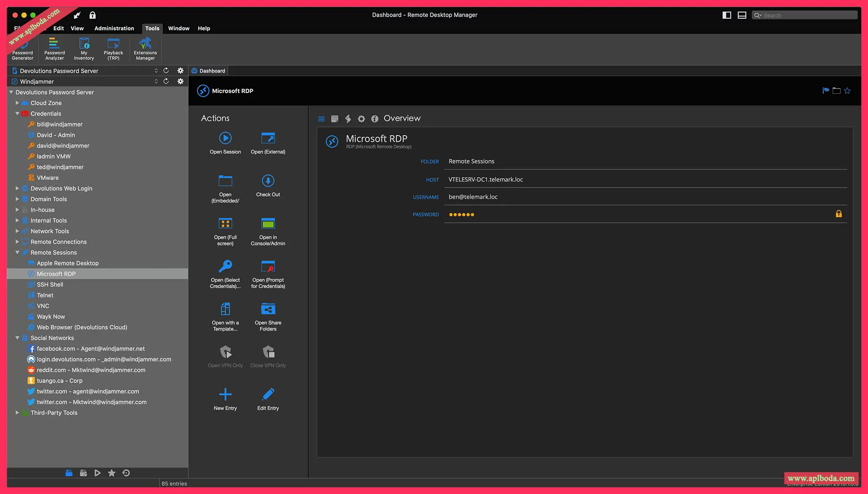Open the Password Analyzer tool

[x=54, y=49]
